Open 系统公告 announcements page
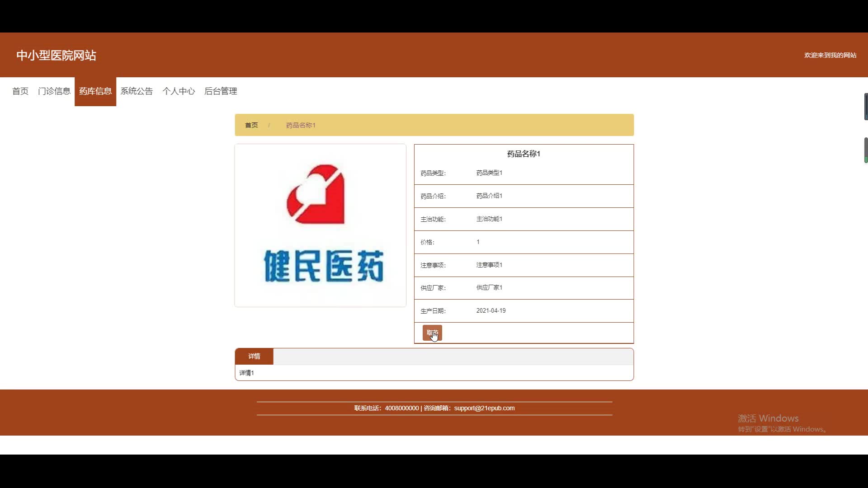This screenshot has width=868, height=488. click(x=137, y=91)
